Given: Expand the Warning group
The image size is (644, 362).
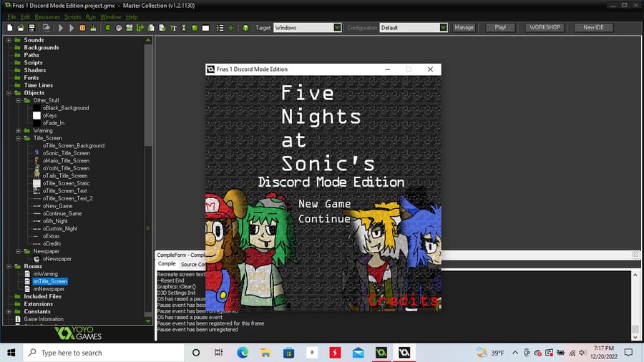Looking at the screenshot, I should 18,130.
